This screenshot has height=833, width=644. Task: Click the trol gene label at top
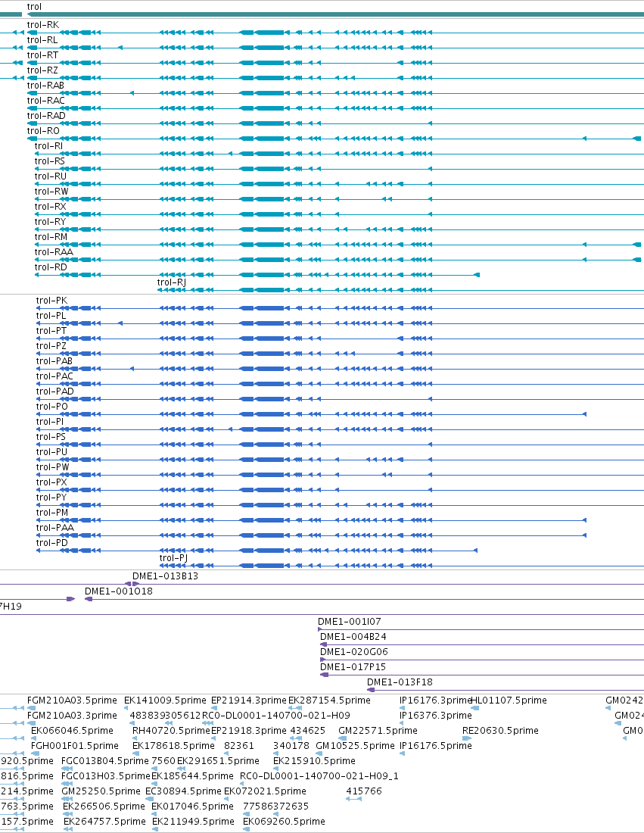pos(34,7)
